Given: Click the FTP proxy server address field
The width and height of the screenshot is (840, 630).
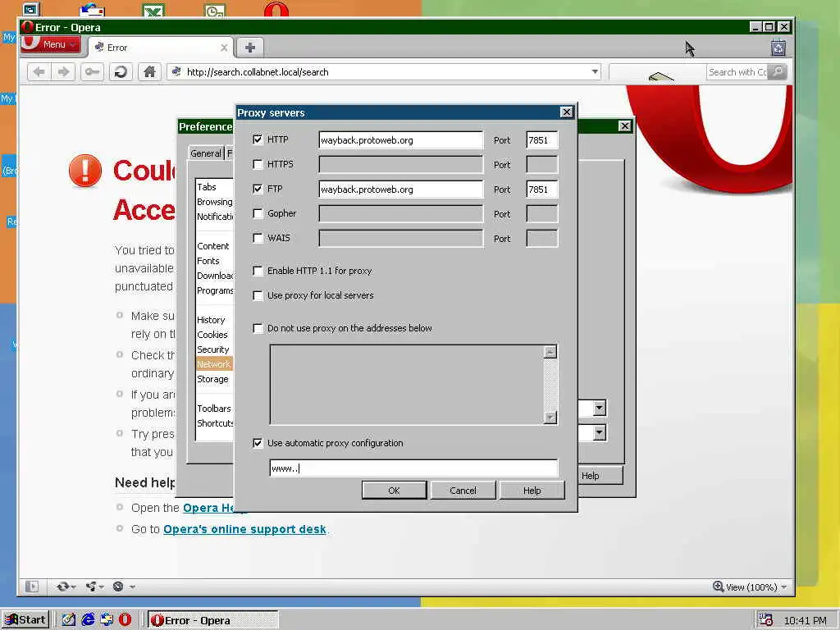Looking at the screenshot, I should click(x=400, y=189).
